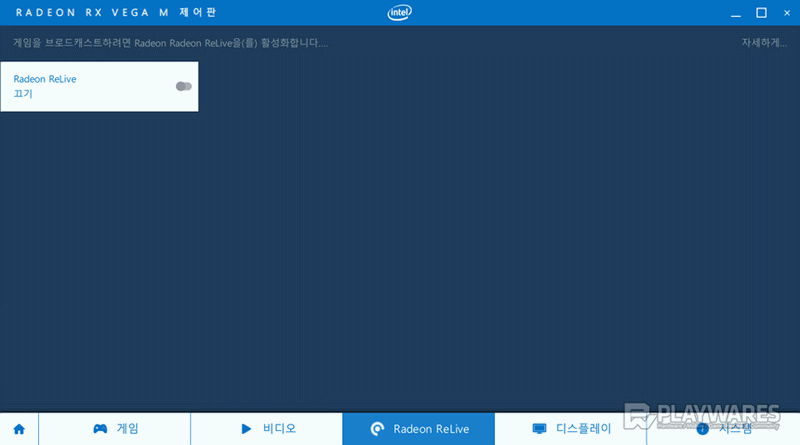The height and width of the screenshot is (445, 800).
Task: Click the gamepad icon in bottom bar
Action: pyautogui.click(x=100, y=429)
